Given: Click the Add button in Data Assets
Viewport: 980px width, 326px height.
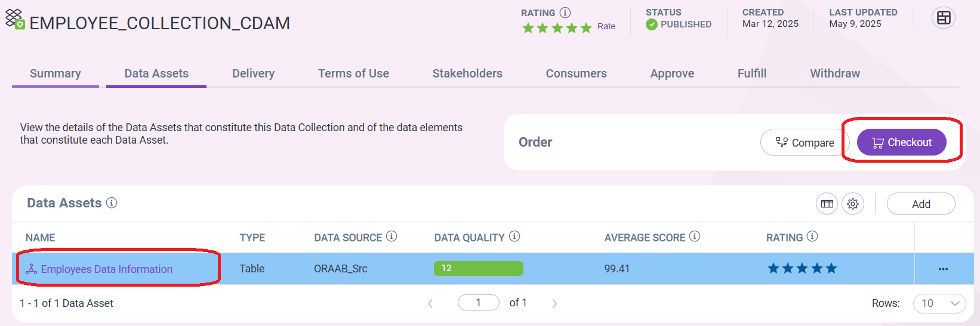Looking at the screenshot, I should 921,204.
